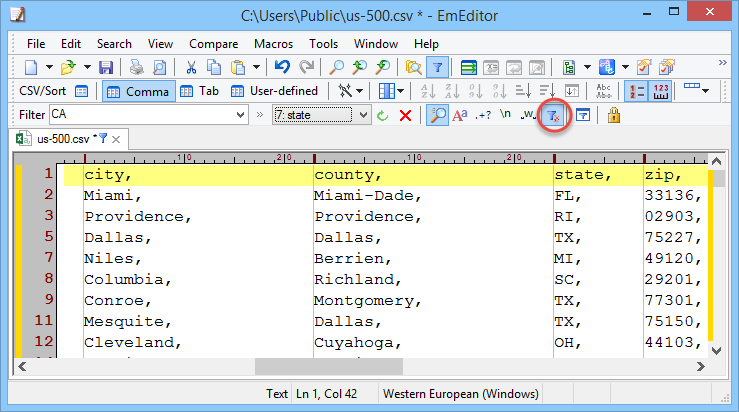Image resolution: width=739 pixels, height=412 pixels.
Task: Click the green Wrap by Window icon
Action: [x=468, y=67]
